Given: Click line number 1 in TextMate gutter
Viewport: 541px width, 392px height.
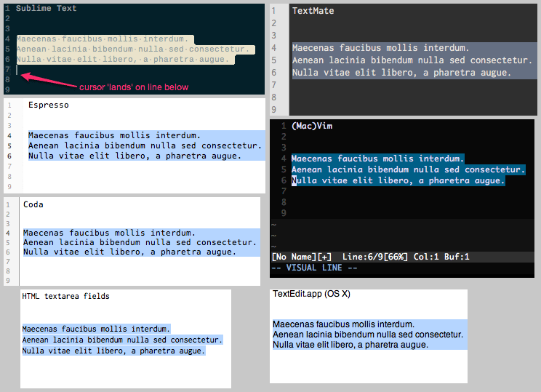Looking at the screenshot, I should [273, 11].
